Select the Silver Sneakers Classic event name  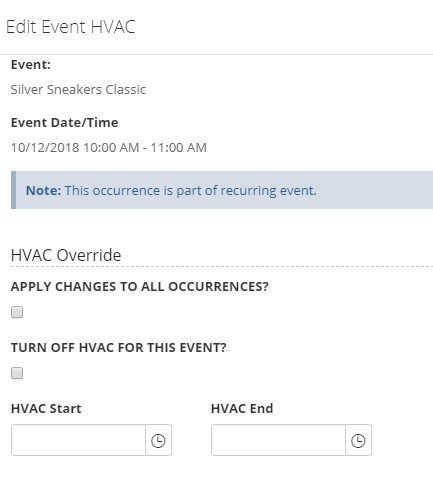[x=78, y=89]
